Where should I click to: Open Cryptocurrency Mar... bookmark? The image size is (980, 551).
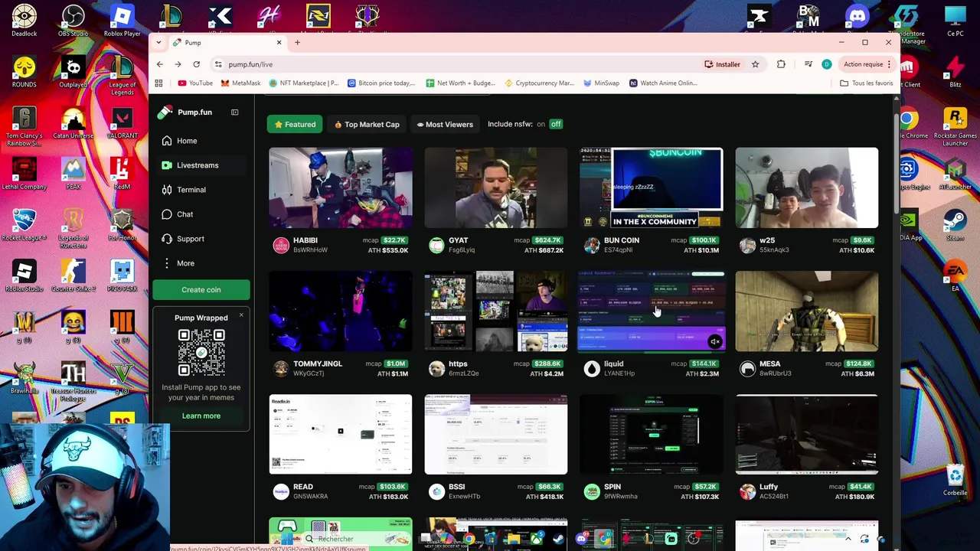tap(538, 83)
